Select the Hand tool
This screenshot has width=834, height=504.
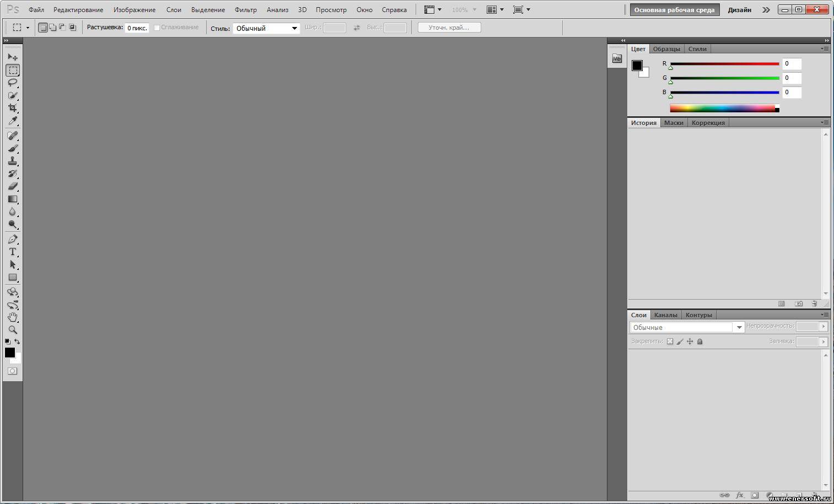tap(13, 317)
